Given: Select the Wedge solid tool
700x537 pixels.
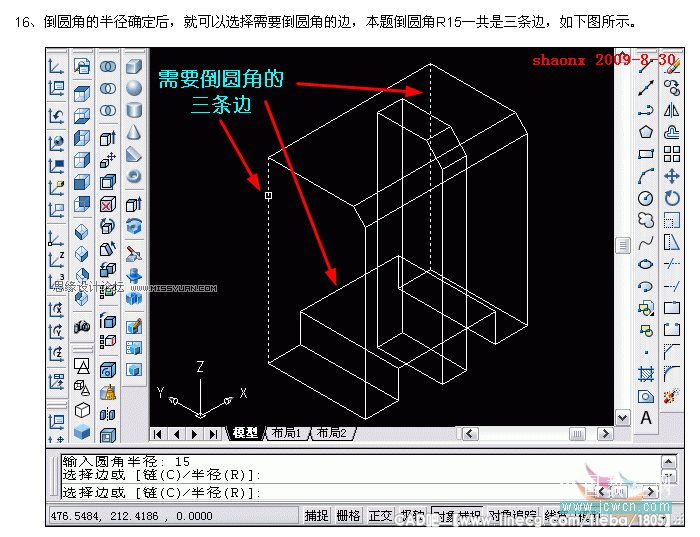Looking at the screenshot, I should tap(133, 154).
